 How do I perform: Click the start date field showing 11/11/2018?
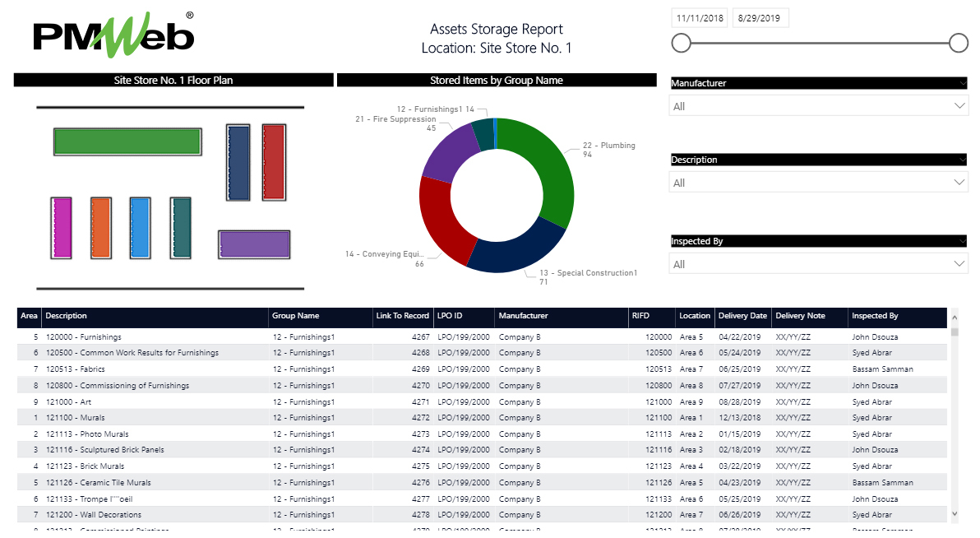pyautogui.click(x=699, y=16)
